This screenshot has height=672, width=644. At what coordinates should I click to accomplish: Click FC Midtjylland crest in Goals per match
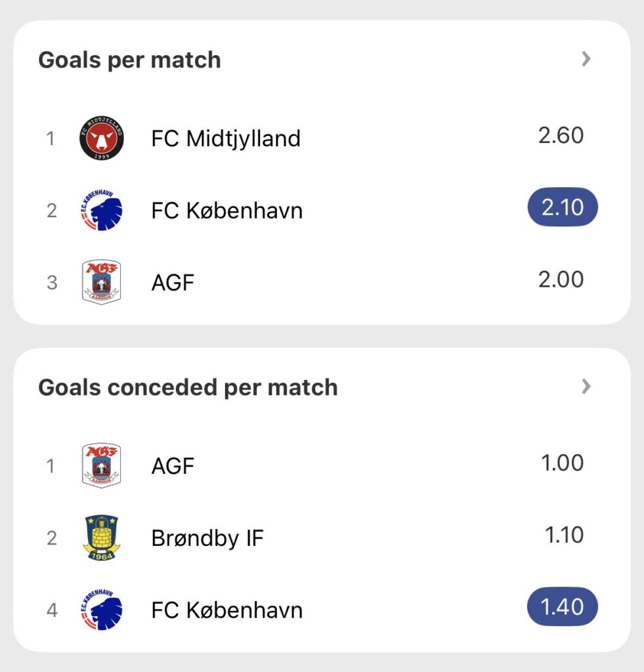[x=101, y=138]
